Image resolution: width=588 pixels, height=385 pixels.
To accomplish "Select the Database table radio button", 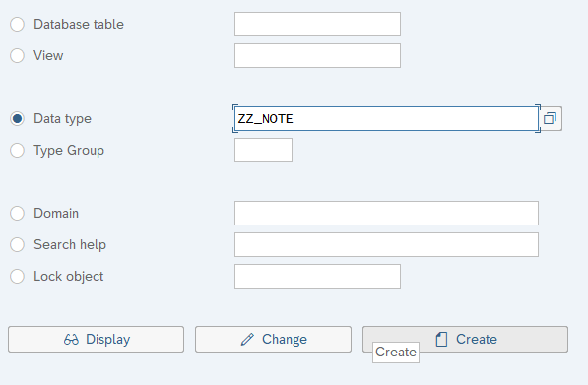I will [x=18, y=24].
